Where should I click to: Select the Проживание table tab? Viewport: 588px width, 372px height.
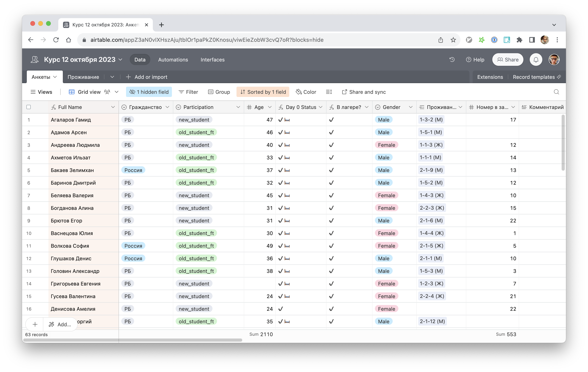tap(83, 77)
